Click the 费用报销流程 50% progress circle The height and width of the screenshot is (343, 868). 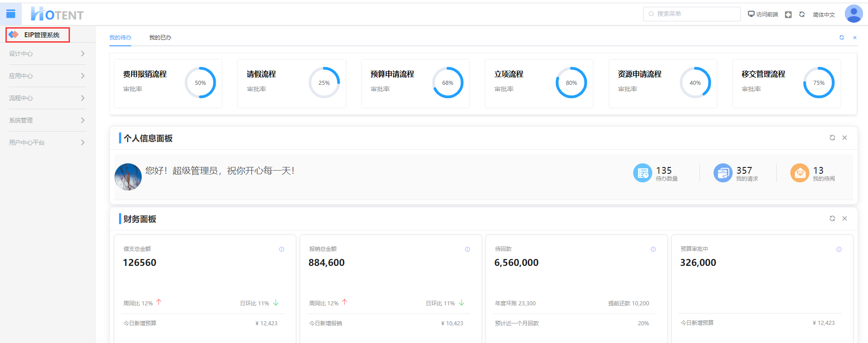(200, 83)
